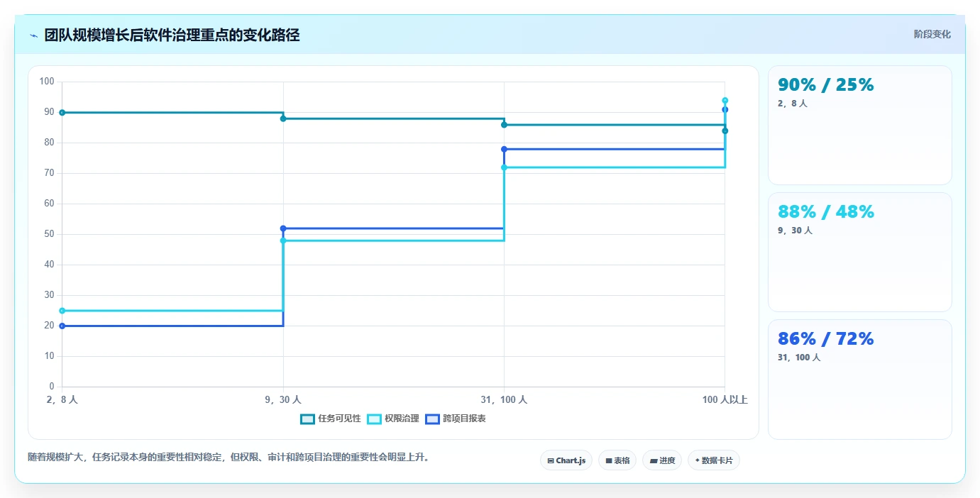The image size is (980, 498).
Task: Click 跨项目报表 data point at 78
Action: [504, 149]
